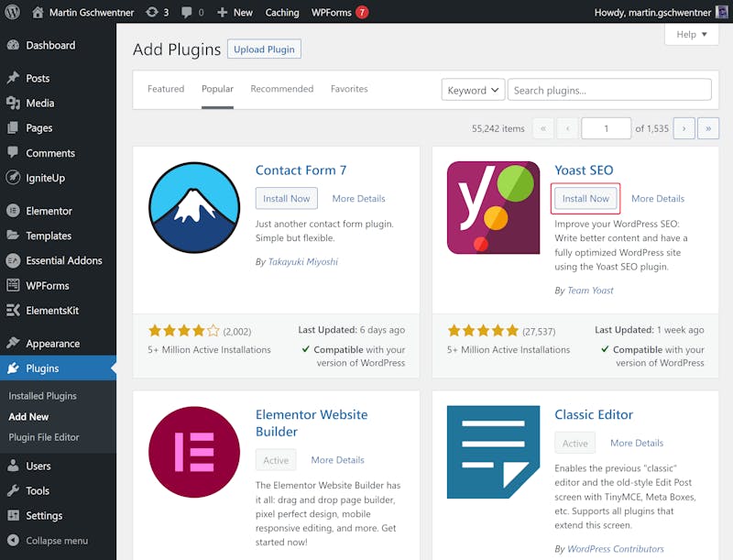733x560 pixels.
Task: Expand the Help dropdown
Action: tap(692, 34)
